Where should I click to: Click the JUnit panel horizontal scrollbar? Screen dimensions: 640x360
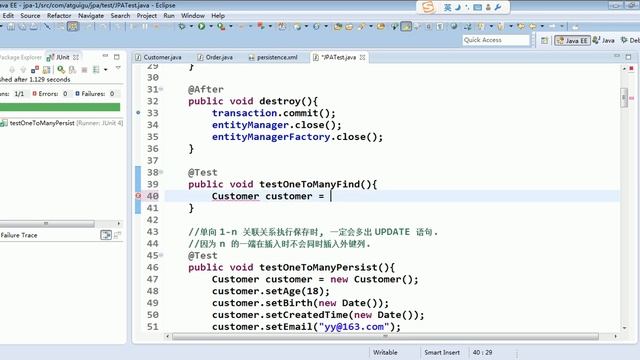click(47, 223)
